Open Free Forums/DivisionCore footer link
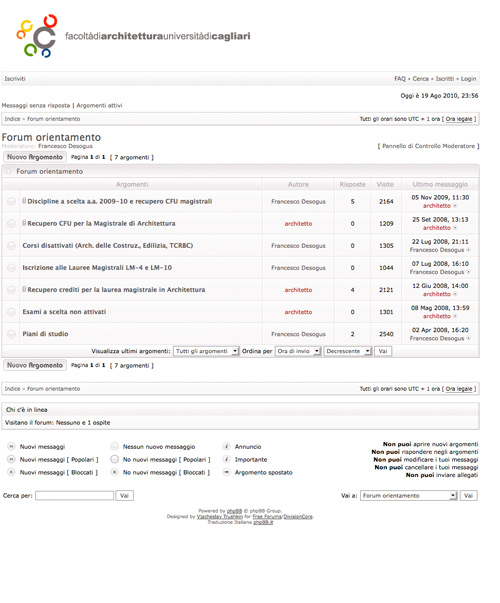Screen dimensions: 500x603 point(283,516)
